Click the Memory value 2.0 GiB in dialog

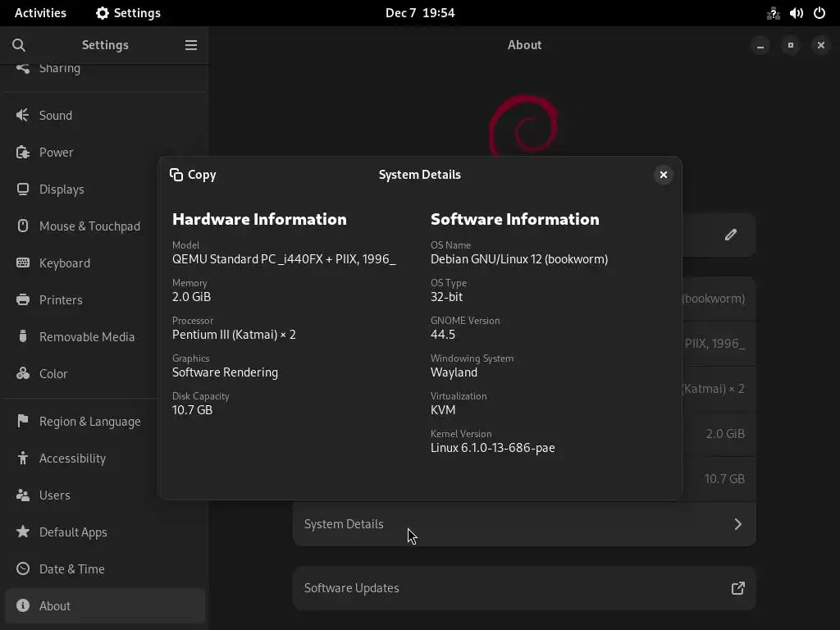(191, 297)
